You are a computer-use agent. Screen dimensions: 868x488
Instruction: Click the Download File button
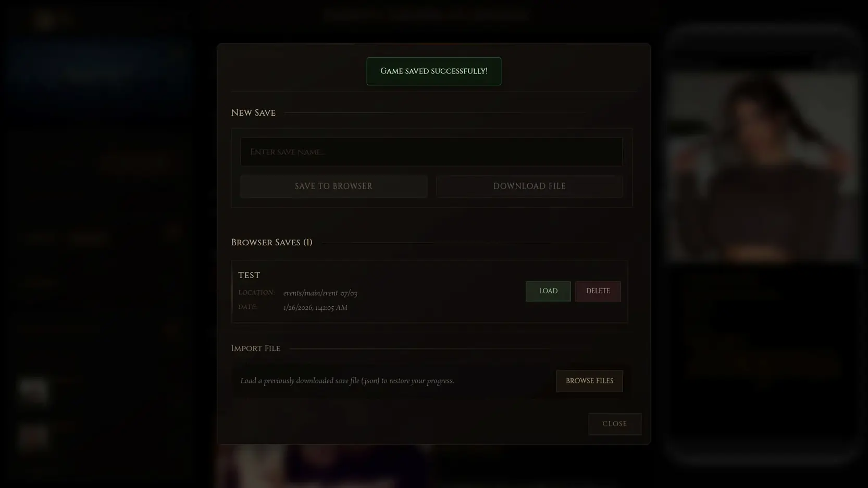(x=529, y=186)
